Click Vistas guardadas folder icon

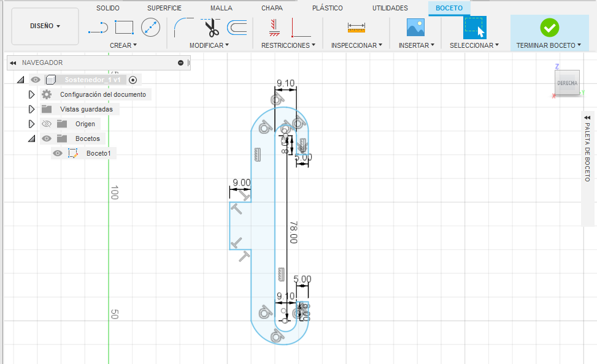point(47,109)
